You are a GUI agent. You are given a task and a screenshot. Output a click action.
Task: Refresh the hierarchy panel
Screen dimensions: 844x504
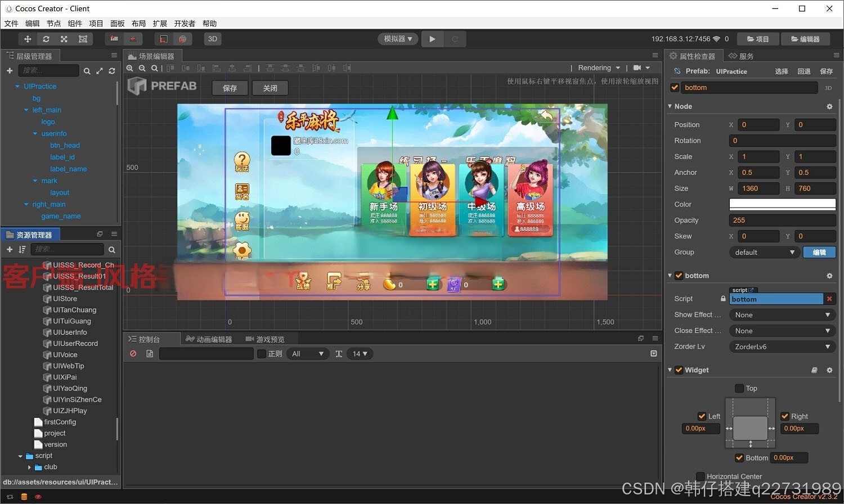click(112, 71)
